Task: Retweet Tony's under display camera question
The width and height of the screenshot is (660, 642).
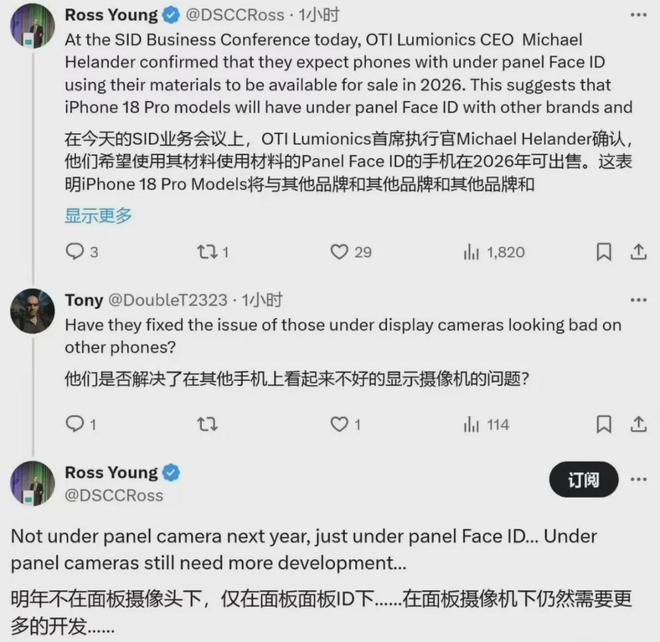Action: tap(208, 424)
